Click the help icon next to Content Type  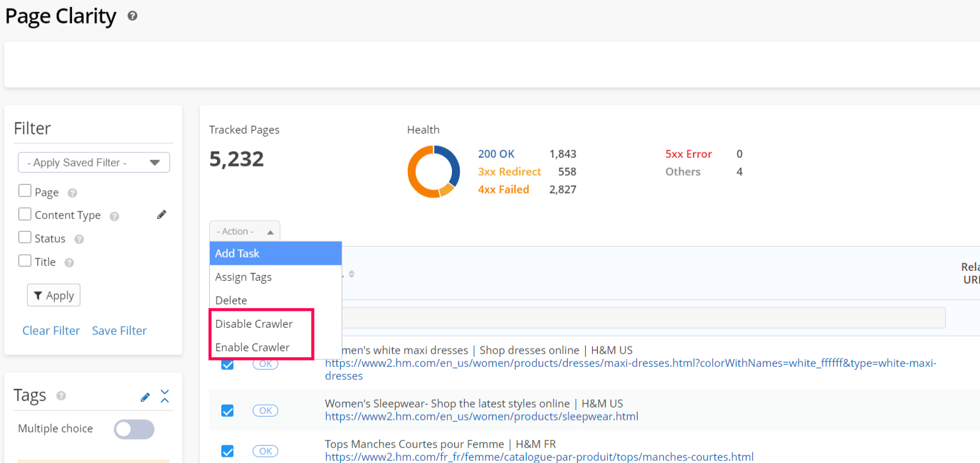tap(115, 216)
